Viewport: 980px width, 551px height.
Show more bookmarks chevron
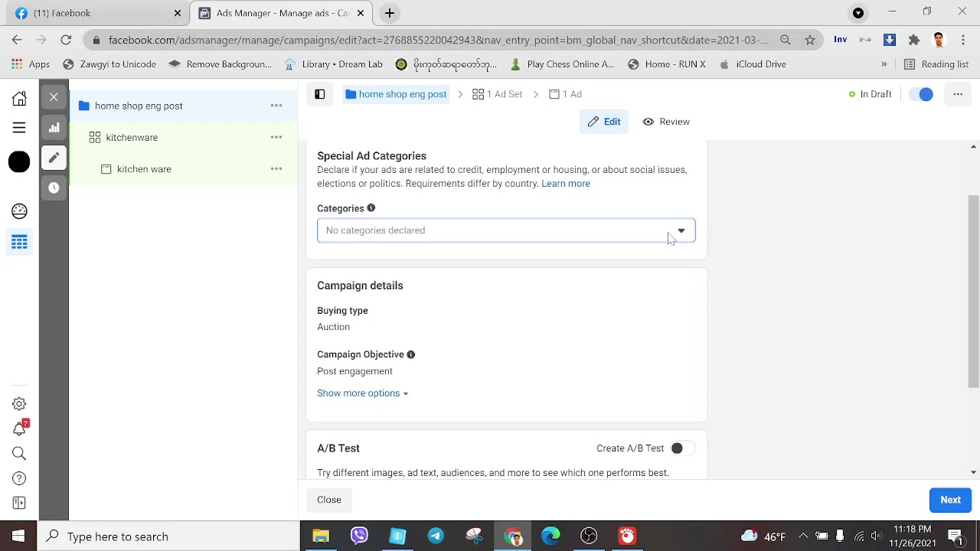pyautogui.click(x=884, y=64)
